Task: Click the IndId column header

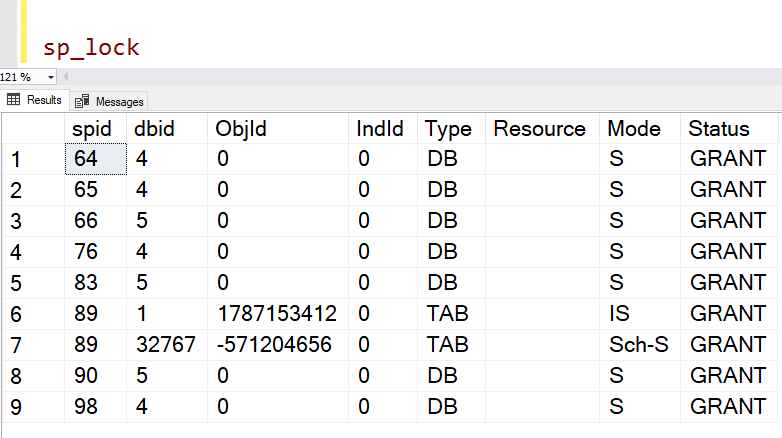Action: point(380,128)
